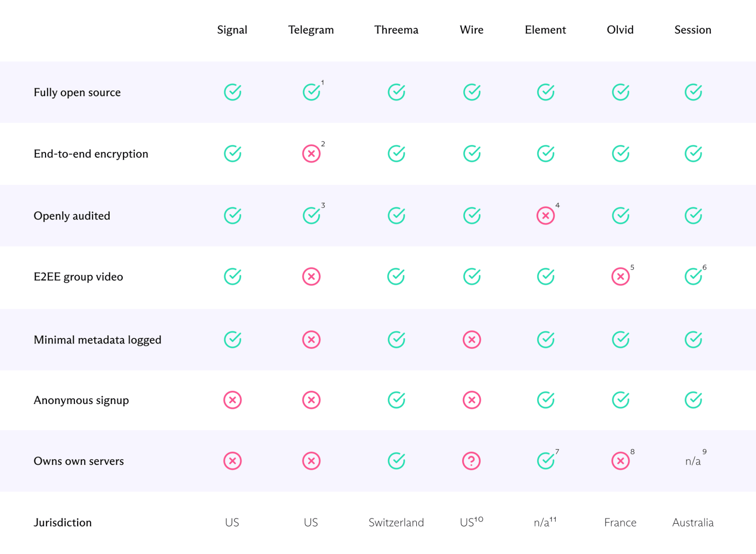
Task: Click Olvid's red X for E2EE group video
Action: tap(620, 277)
